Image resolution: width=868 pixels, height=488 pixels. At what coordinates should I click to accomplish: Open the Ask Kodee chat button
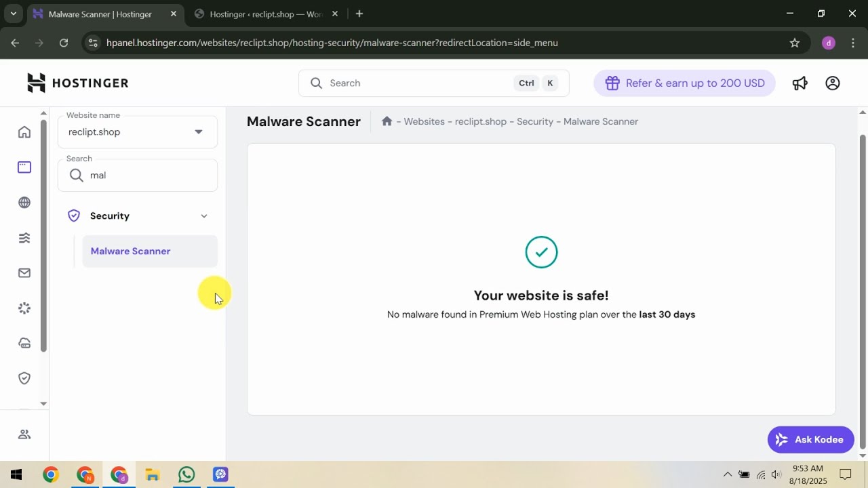tap(810, 440)
